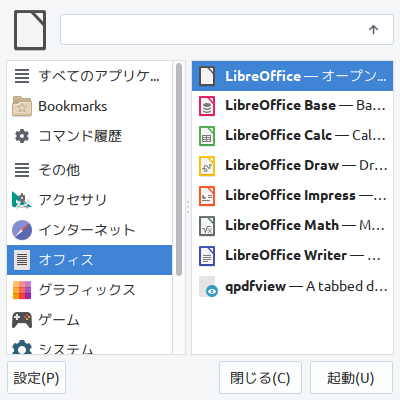Click the インターネット compass icon
400x400 pixels.
tap(22, 230)
